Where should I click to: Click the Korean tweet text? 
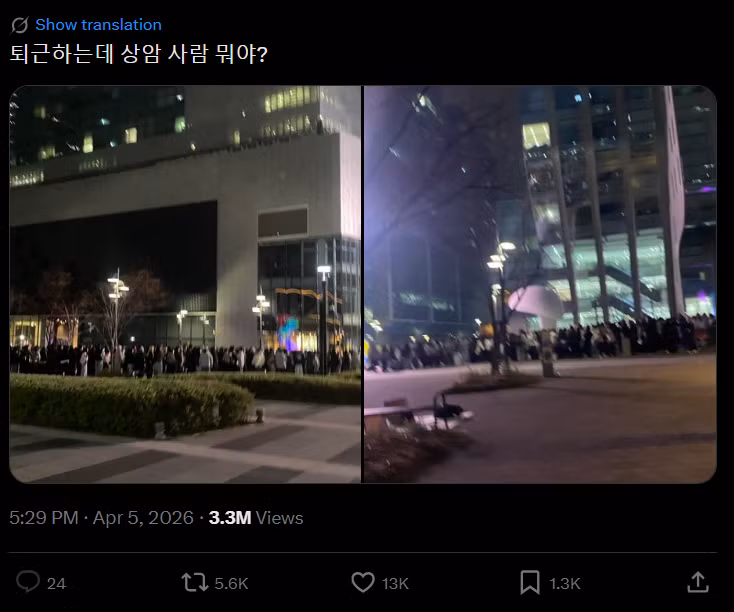tap(139, 54)
